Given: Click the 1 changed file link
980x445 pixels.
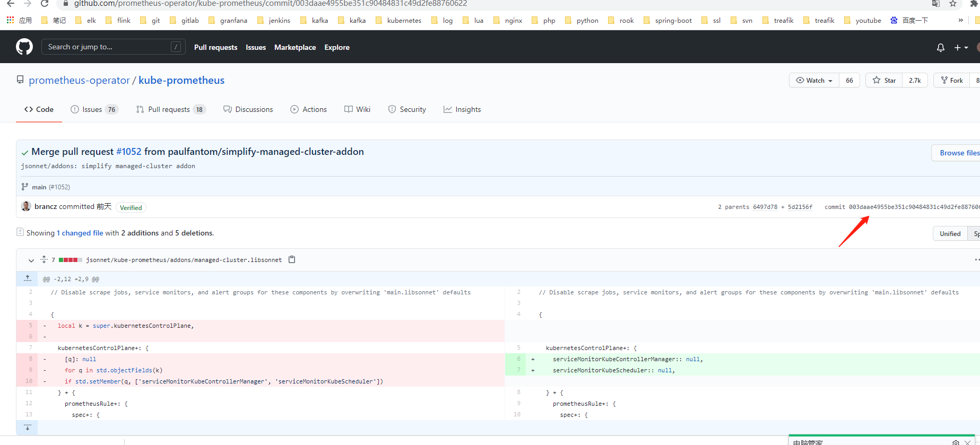Looking at the screenshot, I should pos(80,233).
